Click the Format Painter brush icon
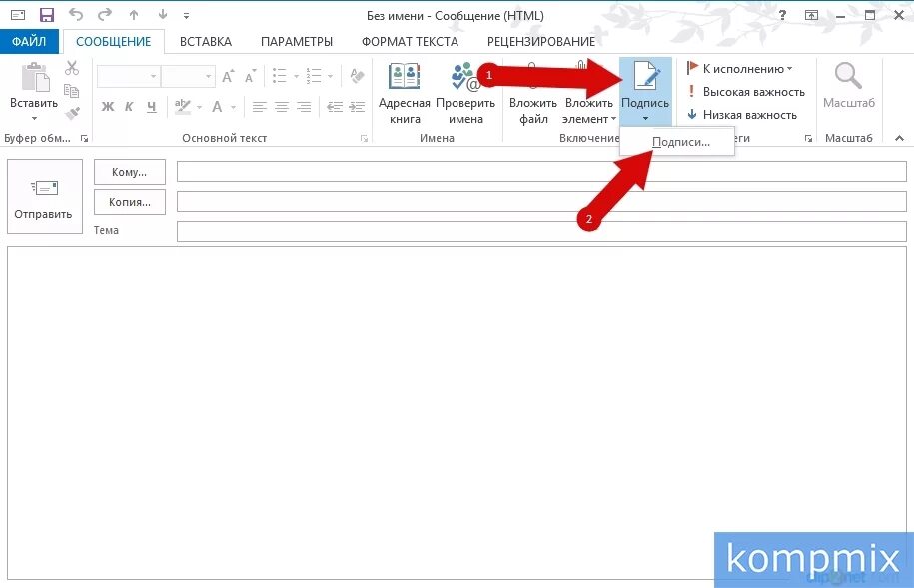This screenshot has width=914, height=588. point(72,113)
